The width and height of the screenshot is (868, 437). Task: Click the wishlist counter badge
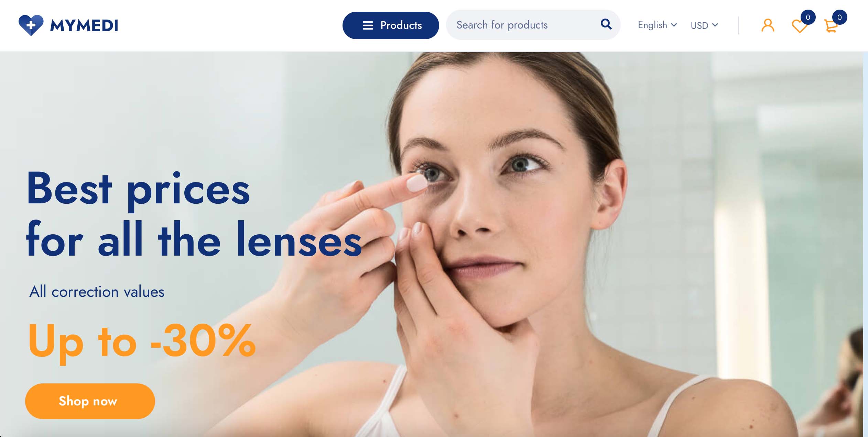[x=808, y=17]
